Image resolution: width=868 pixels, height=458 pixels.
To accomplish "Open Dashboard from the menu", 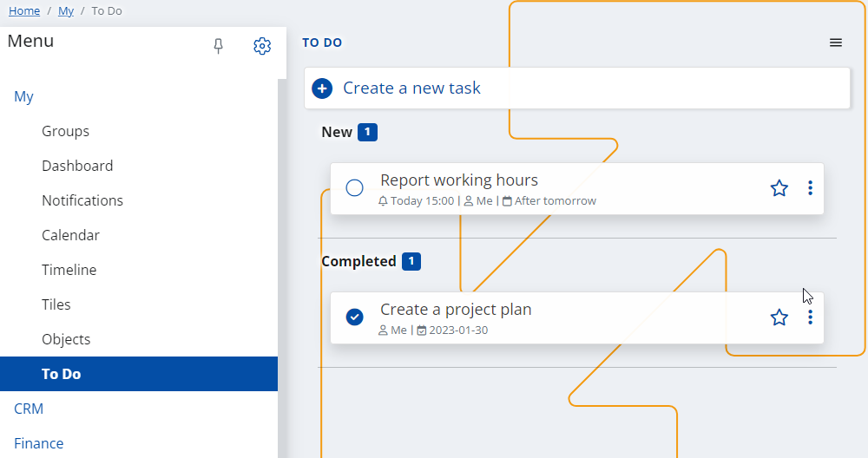I will click(x=77, y=166).
